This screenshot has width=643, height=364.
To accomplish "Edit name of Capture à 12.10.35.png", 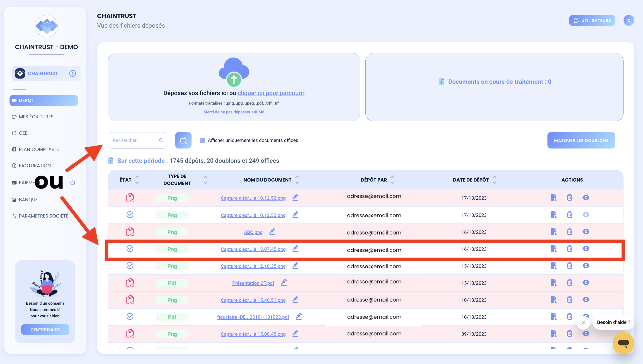I will [295, 266].
